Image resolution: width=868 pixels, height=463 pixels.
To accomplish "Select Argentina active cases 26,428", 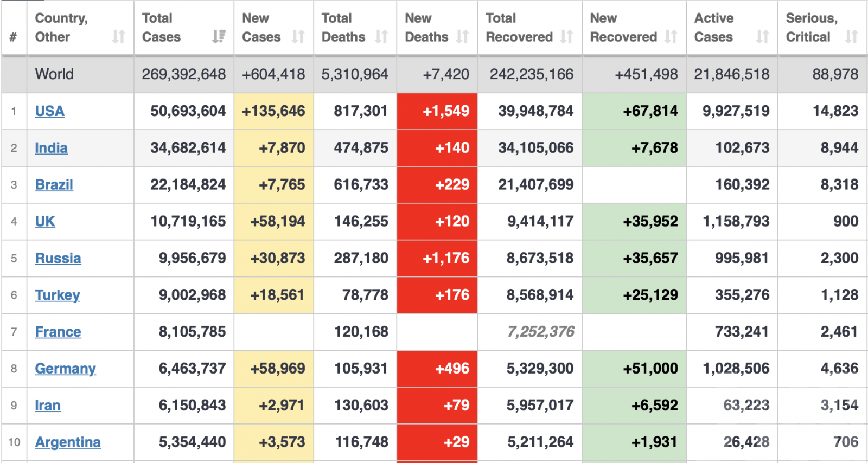I will pyautogui.click(x=746, y=442).
